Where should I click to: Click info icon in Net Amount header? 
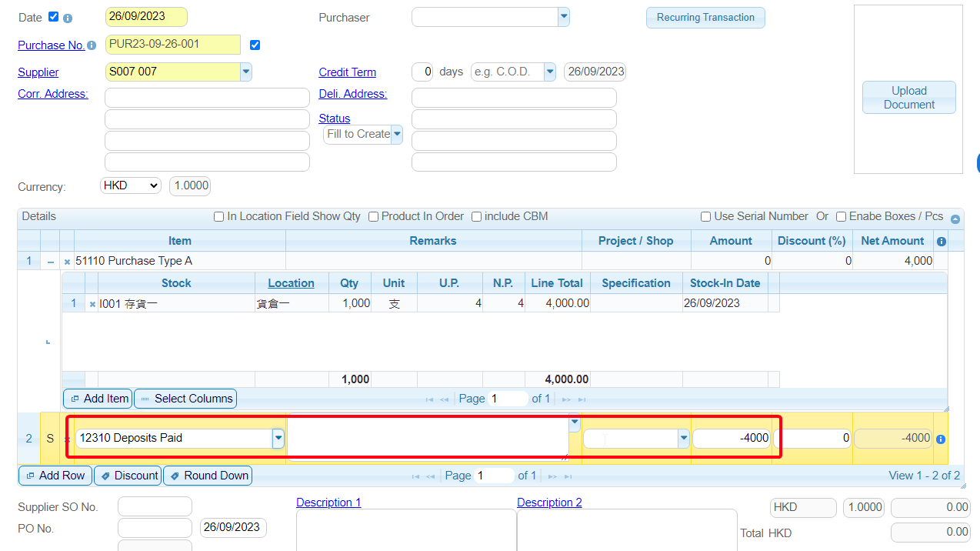(941, 242)
